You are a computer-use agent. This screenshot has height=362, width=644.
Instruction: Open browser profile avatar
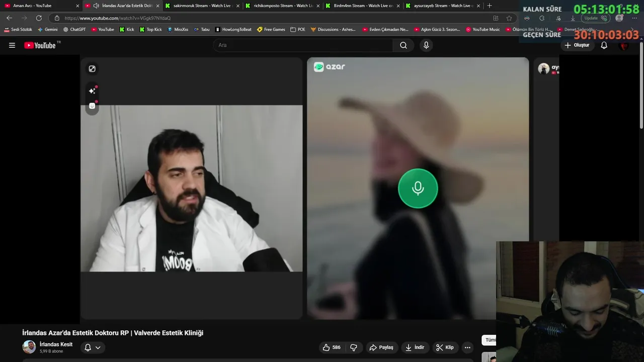click(x=619, y=18)
